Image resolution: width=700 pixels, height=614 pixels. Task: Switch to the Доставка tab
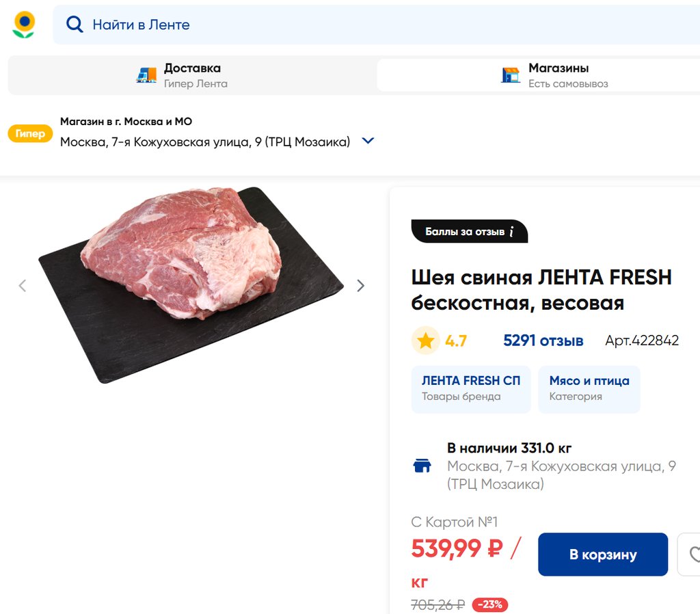click(x=191, y=75)
